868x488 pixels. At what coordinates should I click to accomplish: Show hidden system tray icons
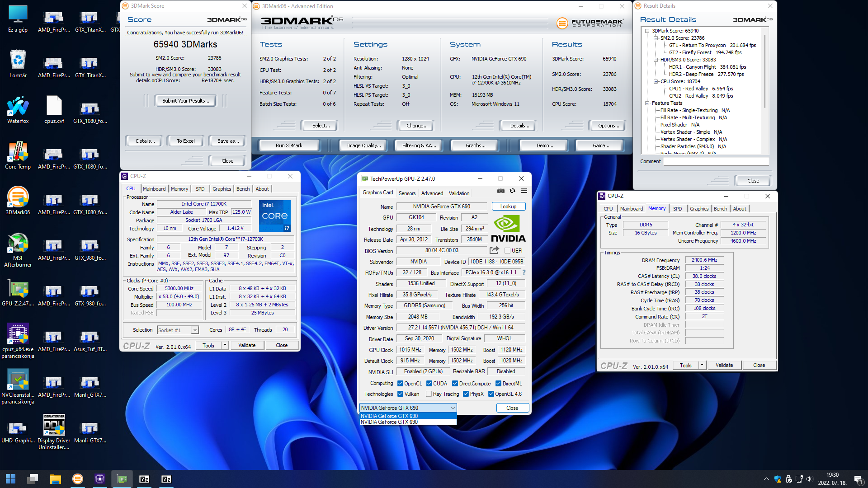point(766,479)
